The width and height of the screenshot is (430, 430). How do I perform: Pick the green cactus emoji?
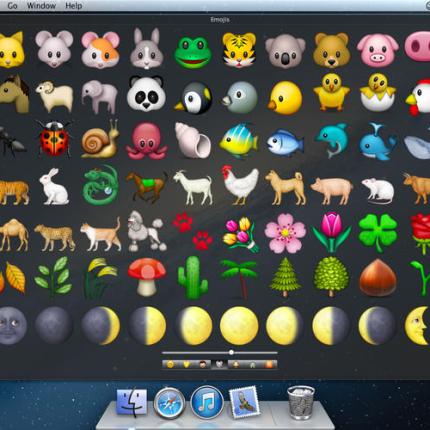click(x=193, y=277)
